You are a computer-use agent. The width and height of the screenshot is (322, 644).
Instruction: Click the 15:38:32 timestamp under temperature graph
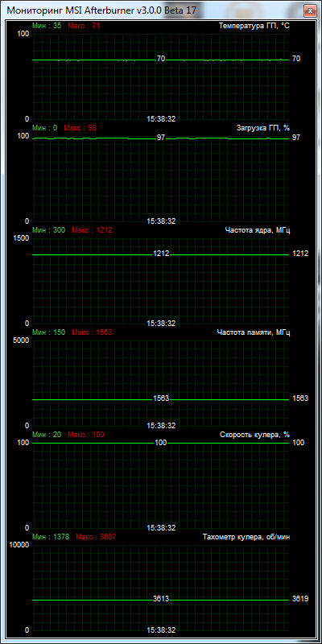tap(161, 119)
